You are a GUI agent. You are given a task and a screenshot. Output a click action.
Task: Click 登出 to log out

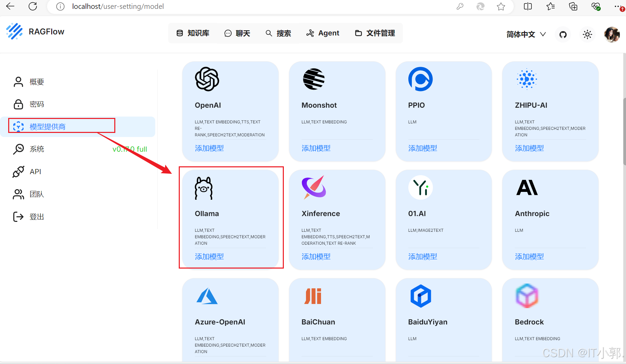point(78,217)
